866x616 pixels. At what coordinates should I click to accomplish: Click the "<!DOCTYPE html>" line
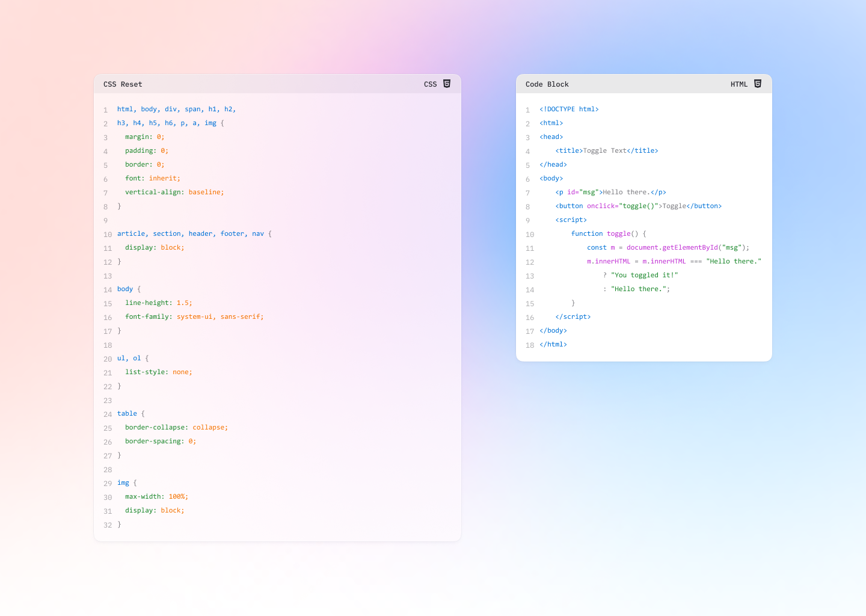569,109
